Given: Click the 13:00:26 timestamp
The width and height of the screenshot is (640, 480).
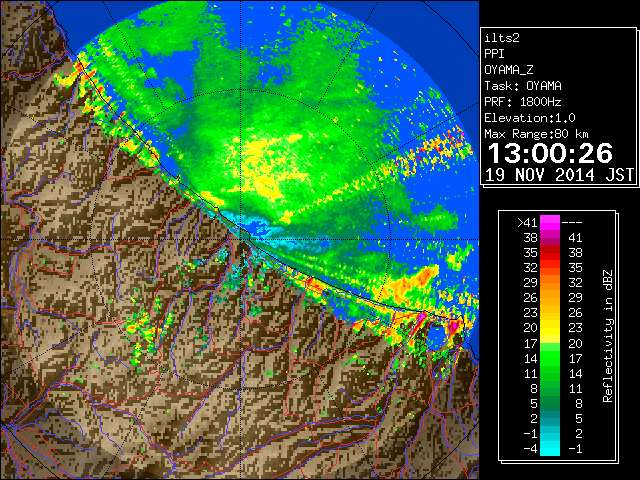Looking at the screenshot, I should coord(550,153).
